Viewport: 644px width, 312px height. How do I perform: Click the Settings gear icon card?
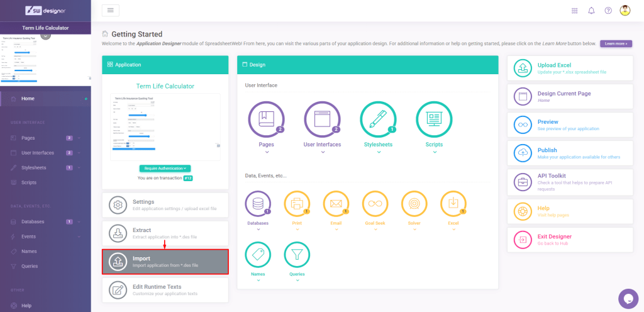[x=165, y=205]
